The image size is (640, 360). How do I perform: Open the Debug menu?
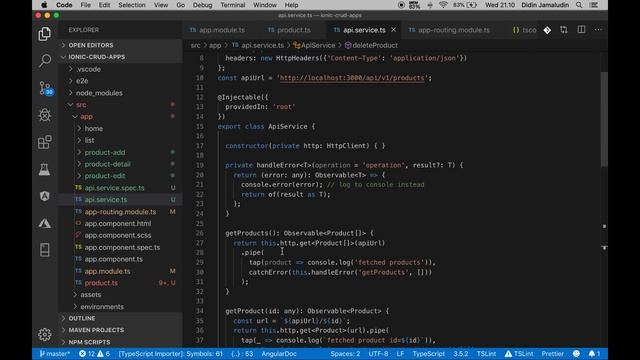(202, 5)
